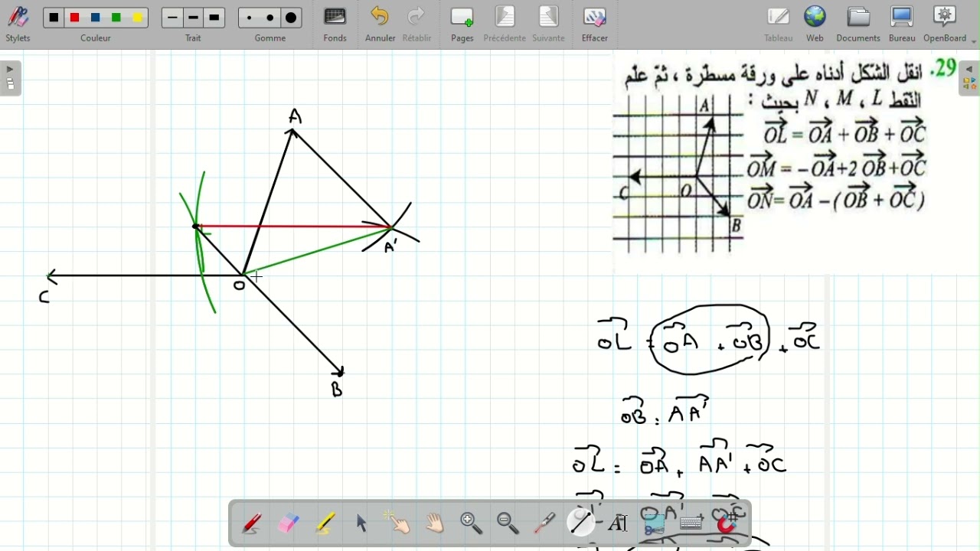This screenshot has width=980, height=551.
Task: Toggle the red magnet snap tool
Action: pyautogui.click(x=728, y=523)
